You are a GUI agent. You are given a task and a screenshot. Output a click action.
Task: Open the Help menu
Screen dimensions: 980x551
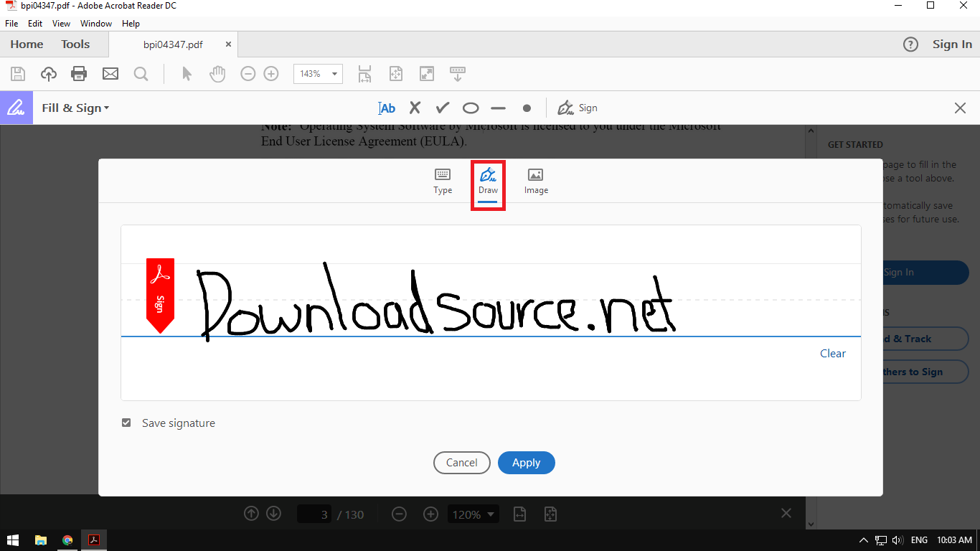(x=131, y=24)
